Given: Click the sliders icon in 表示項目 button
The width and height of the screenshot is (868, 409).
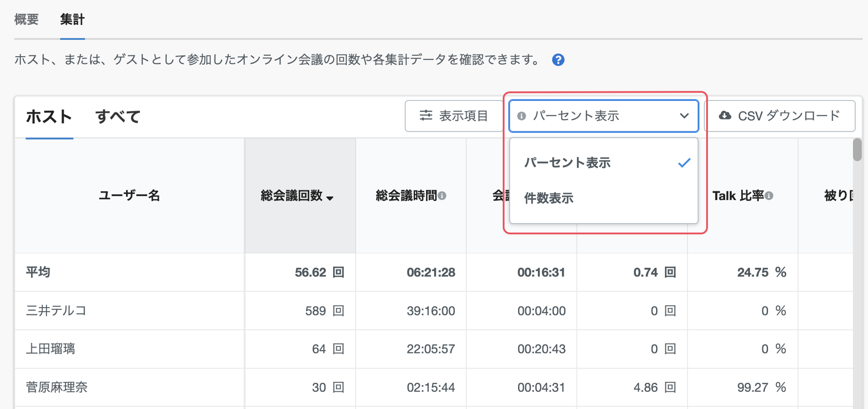Looking at the screenshot, I should [x=426, y=115].
